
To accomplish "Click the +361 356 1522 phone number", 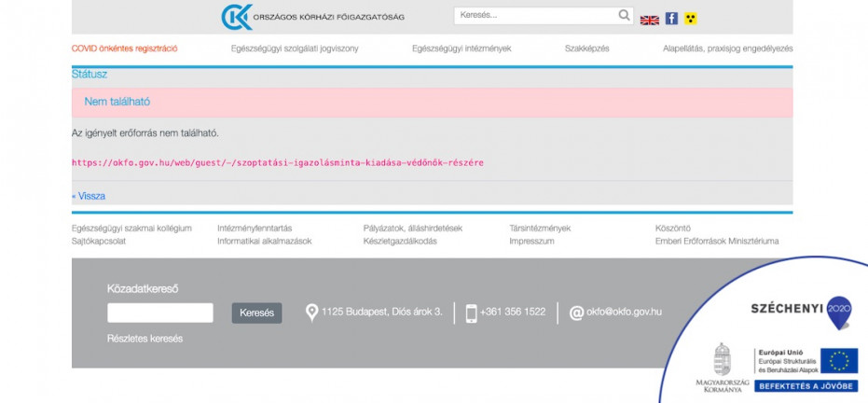I will click(x=513, y=313).
